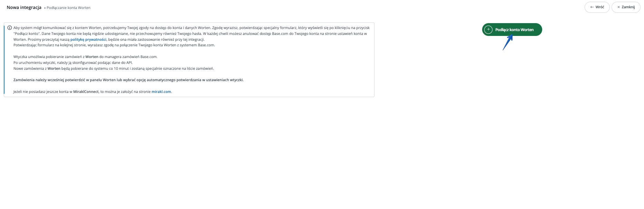Click the plus circle icon on the green button
Viewport: 644px width, 209px height.
click(488, 30)
